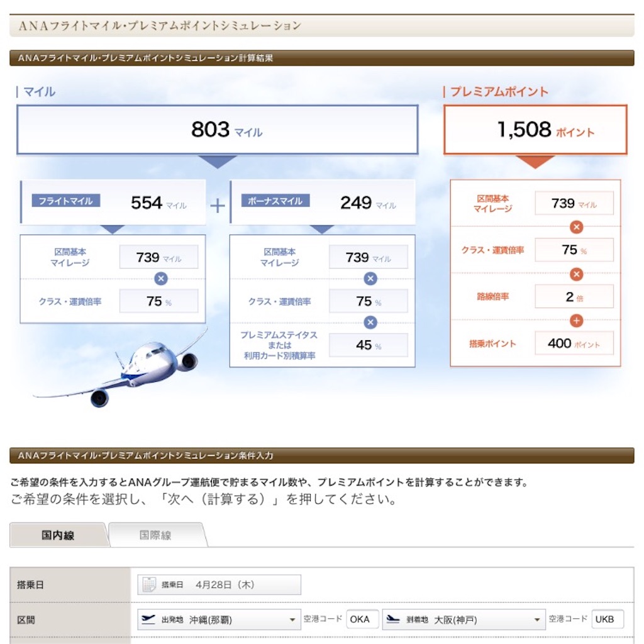Click the 75 % rate in flight miles box
The height and width of the screenshot is (644, 644).
[159, 301]
